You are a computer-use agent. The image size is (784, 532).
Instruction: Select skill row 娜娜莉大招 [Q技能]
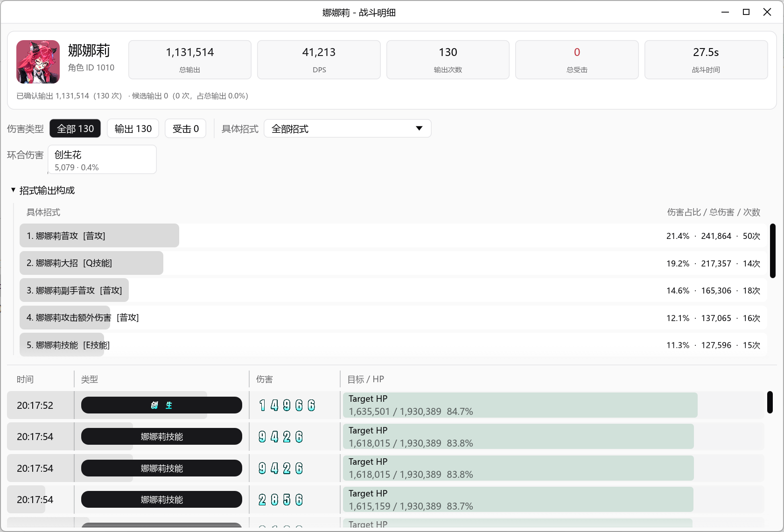tap(393, 263)
